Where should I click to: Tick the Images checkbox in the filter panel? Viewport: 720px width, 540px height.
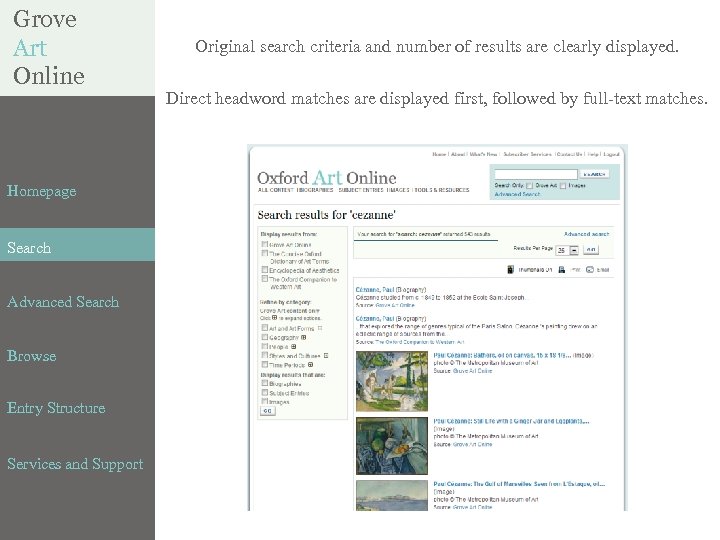pos(264,401)
